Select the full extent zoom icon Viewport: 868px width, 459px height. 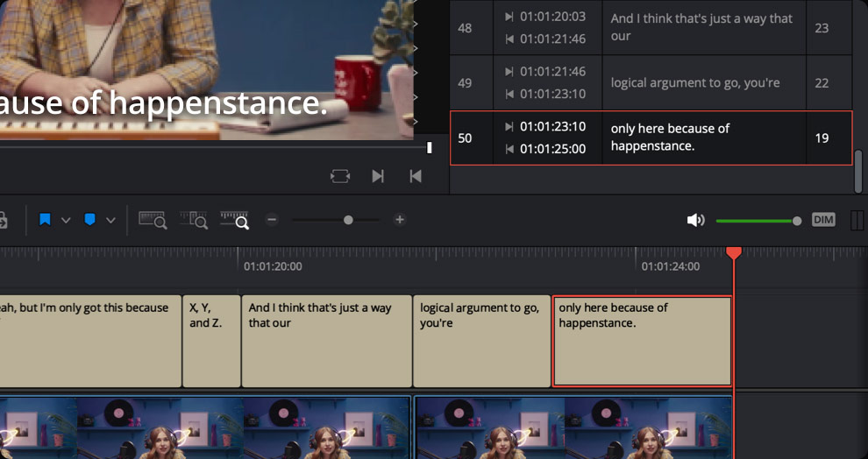coord(153,220)
